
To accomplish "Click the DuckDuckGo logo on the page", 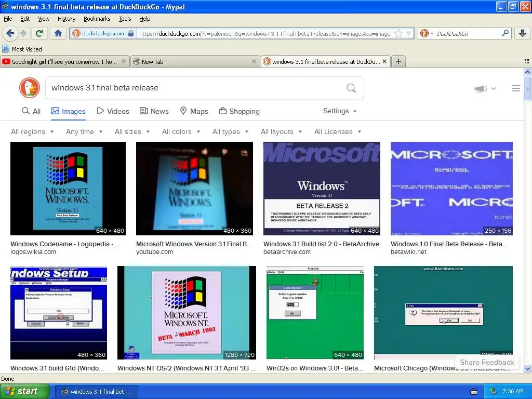I will (x=30, y=88).
